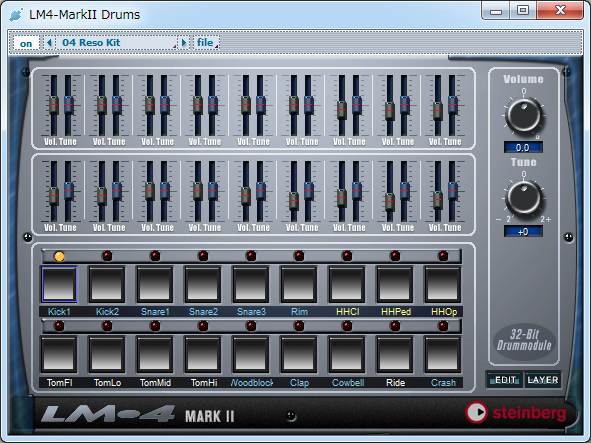The height and width of the screenshot is (443, 591).
Task: Click the HHPed pad label
Action: tap(396, 312)
